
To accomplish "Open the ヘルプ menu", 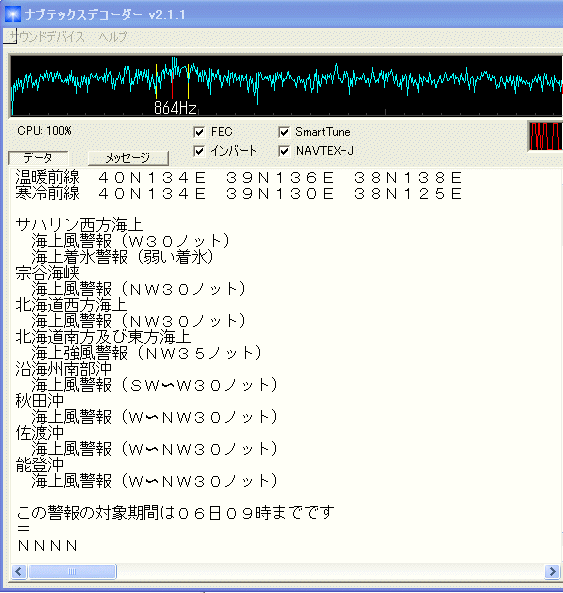I will click(x=113, y=37).
